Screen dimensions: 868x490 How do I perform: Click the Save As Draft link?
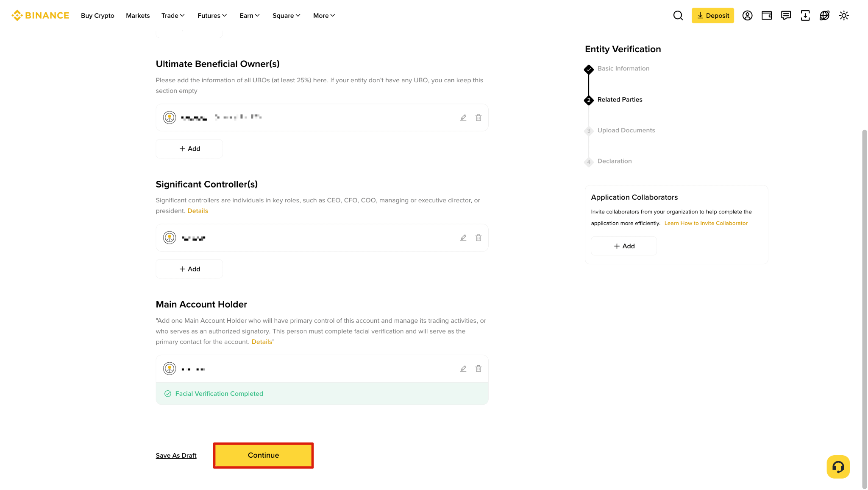point(176,456)
